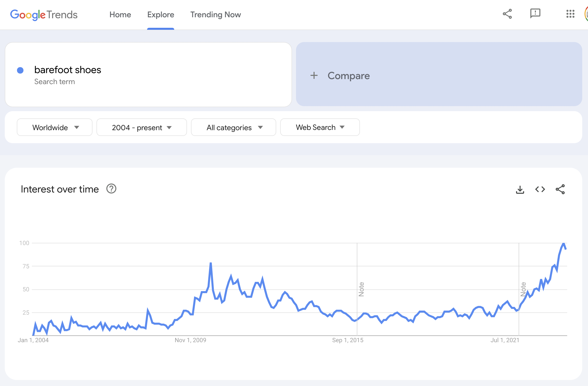This screenshot has height=386, width=588.
Task: Click the Compare button to add term
Action: [348, 76]
